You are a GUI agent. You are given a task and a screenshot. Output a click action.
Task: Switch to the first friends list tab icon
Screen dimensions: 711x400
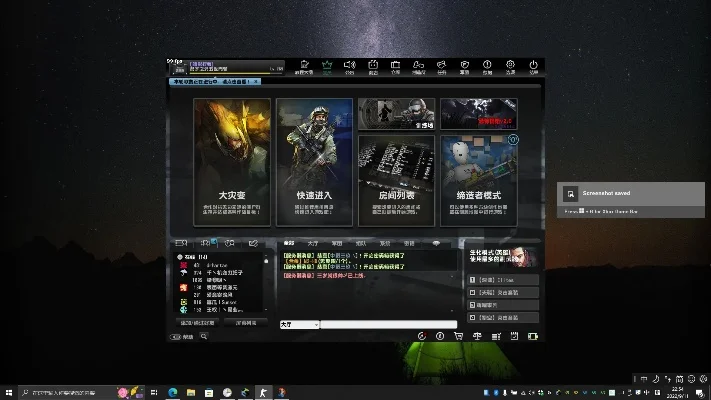coord(181,243)
